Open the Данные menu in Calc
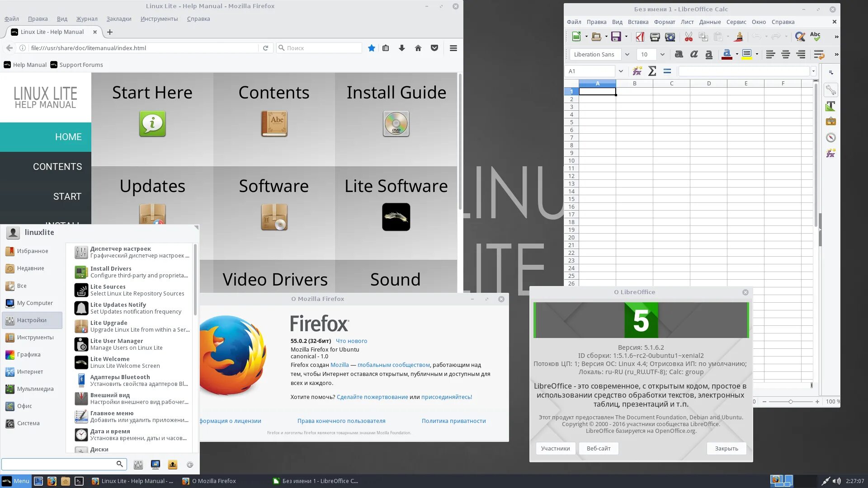The width and height of the screenshot is (868, 488). point(710,22)
